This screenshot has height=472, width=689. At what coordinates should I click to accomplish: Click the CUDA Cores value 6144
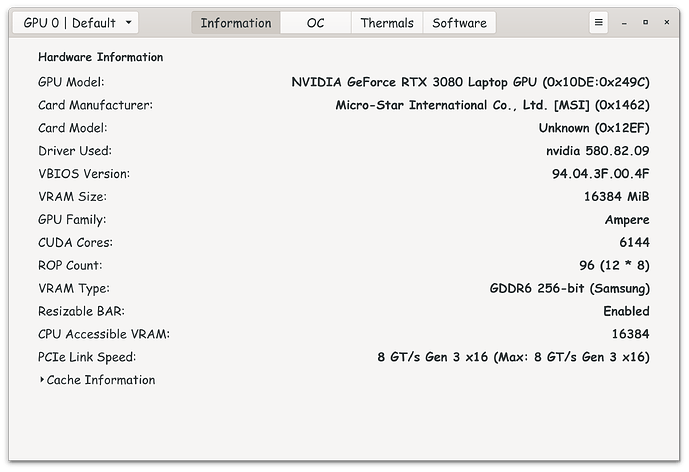pyautogui.click(x=634, y=243)
